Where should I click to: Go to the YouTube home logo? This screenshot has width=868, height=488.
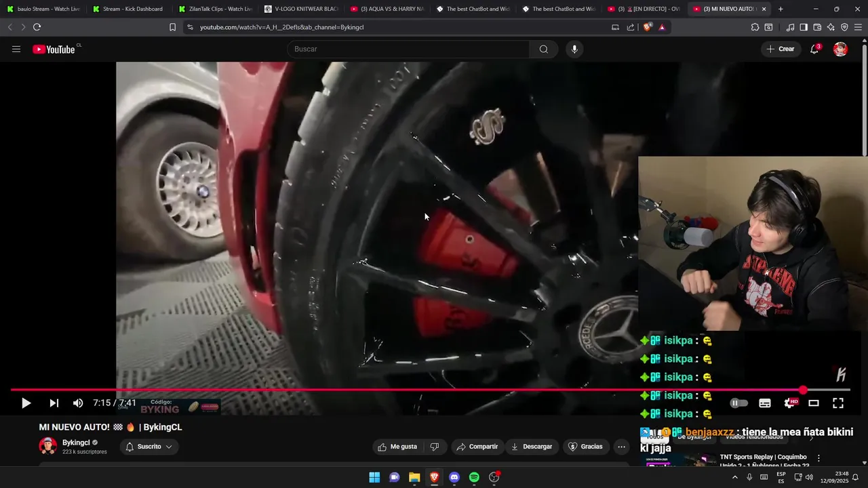click(x=54, y=49)
